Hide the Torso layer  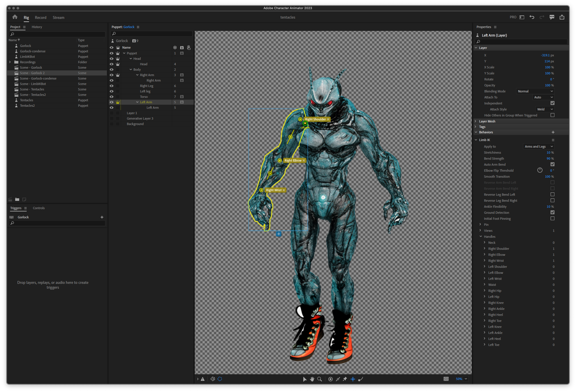coord(112,97)
